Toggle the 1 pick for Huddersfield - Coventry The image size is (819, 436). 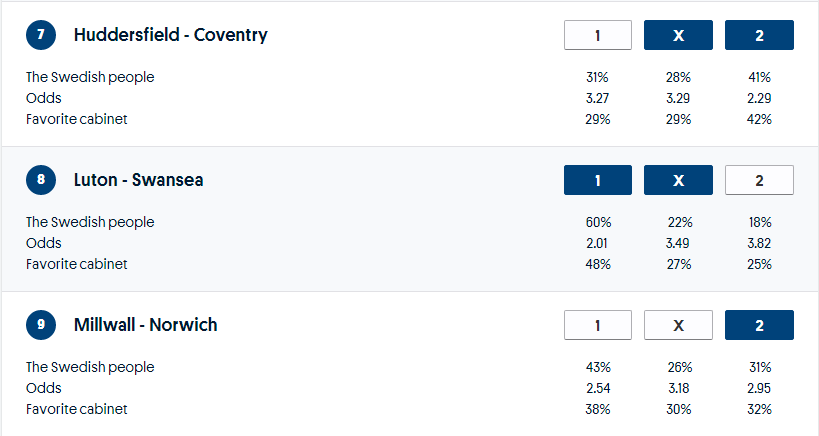point(598,36)
